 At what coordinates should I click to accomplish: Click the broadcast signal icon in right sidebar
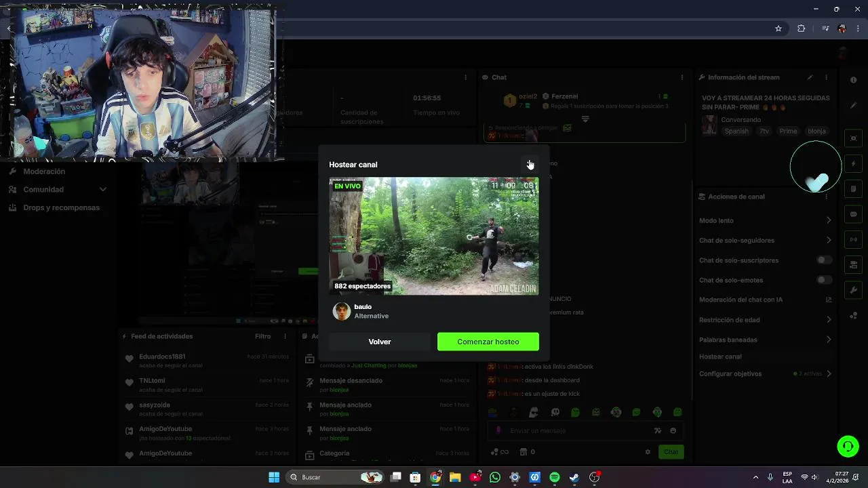[x=853, y=239]
